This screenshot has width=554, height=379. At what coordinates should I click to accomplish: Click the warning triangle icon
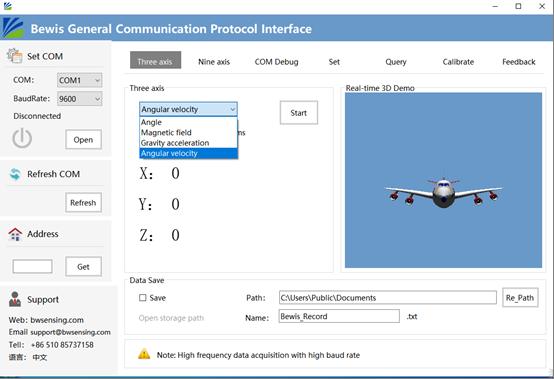click(x=144, y=354)
